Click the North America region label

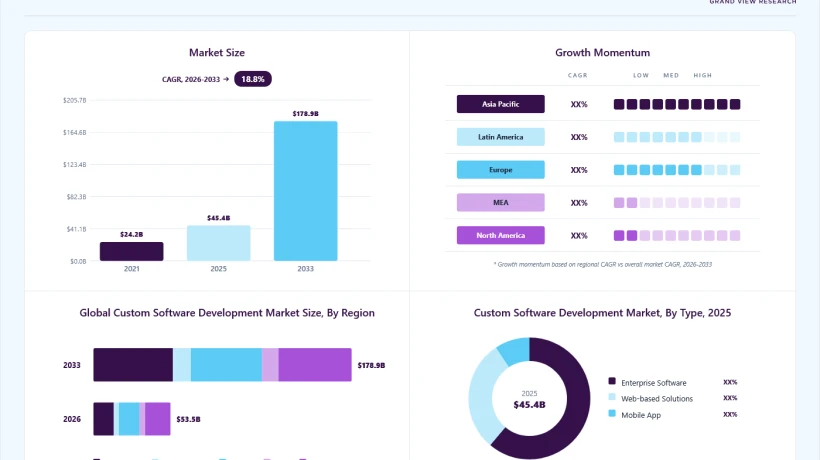(x=500, y=235)
